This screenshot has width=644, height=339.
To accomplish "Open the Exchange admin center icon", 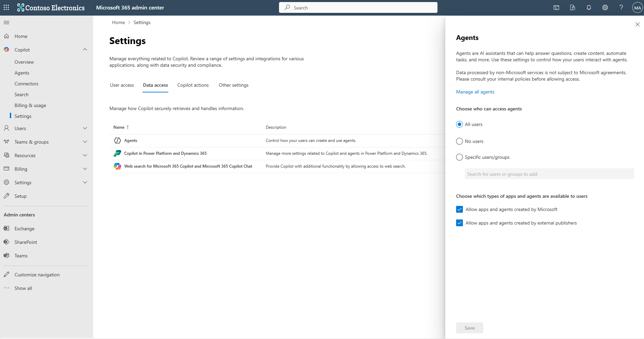I will [7, 228].
